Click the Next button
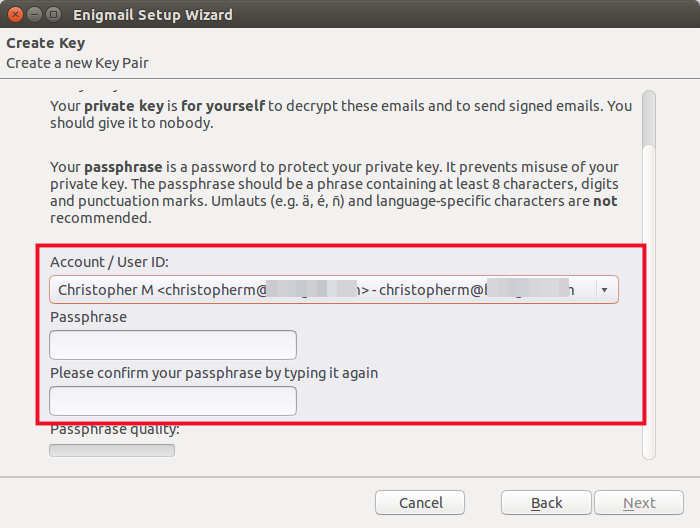Image resolution: width=700 pixels, height=528 pixels. [x=639, y=503]
